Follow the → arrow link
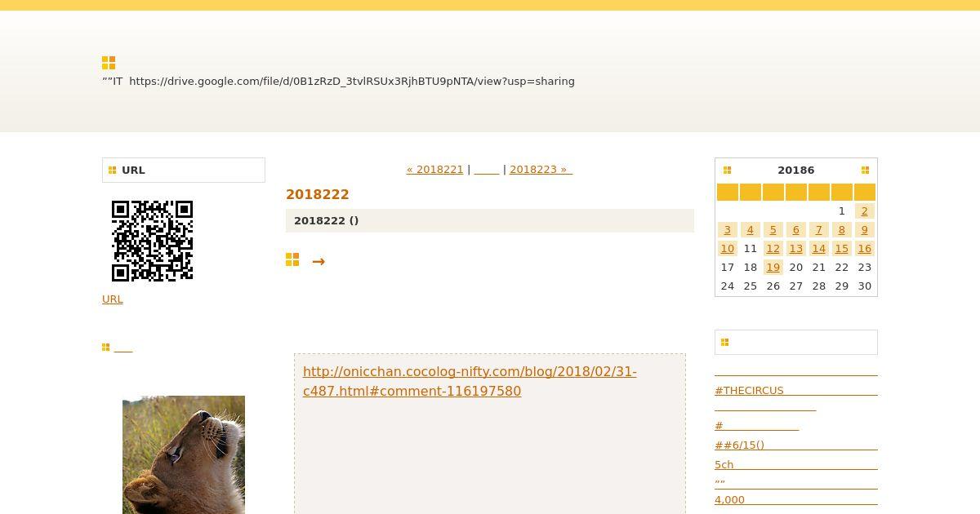The width and height of the screenshot is (980, 514). click(318, 261)
